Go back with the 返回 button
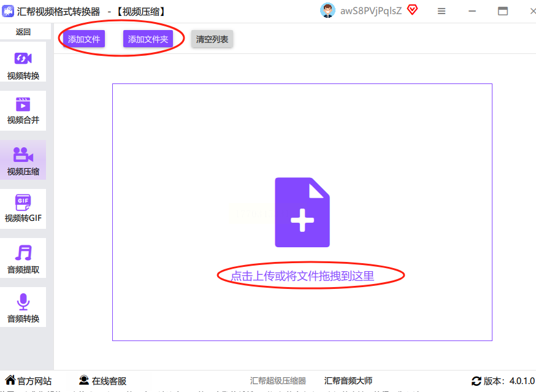This screenshot has width=536, height=392. (23, 32)
